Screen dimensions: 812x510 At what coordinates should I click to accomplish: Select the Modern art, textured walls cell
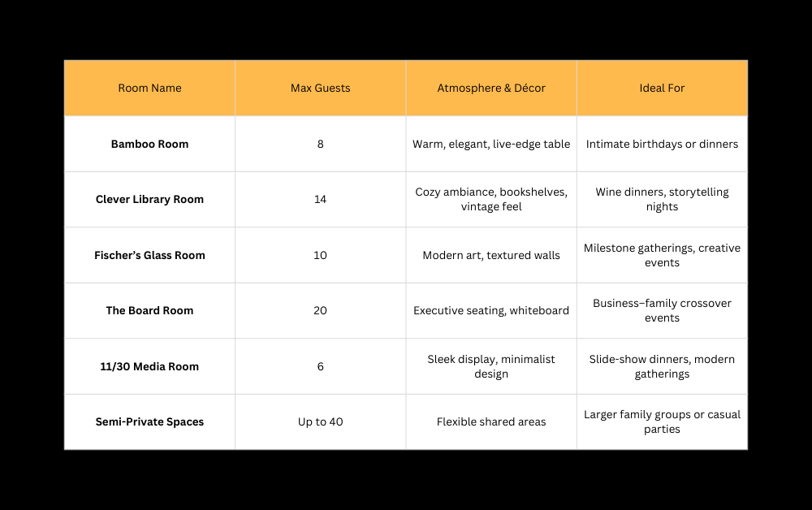(x=491, y=255)
